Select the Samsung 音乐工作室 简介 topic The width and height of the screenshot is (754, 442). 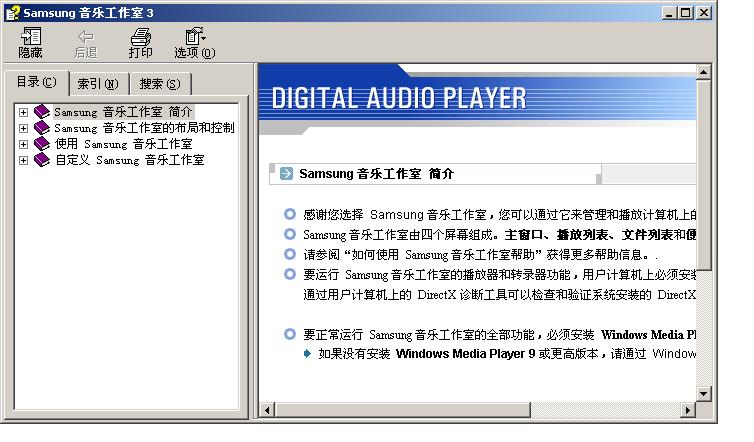(x=123, y=112)
